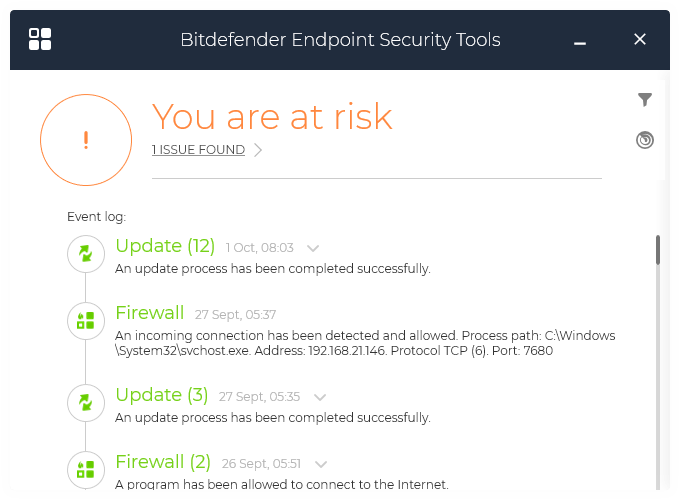Click the Firewall 27 Sept event icon
The height and width of the screenshot is (500, 680).
(86, 320)
